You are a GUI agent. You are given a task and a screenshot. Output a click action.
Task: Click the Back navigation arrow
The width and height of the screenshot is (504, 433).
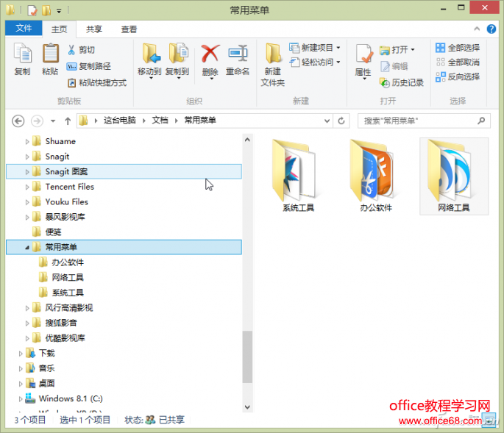(x=18, y=121)
